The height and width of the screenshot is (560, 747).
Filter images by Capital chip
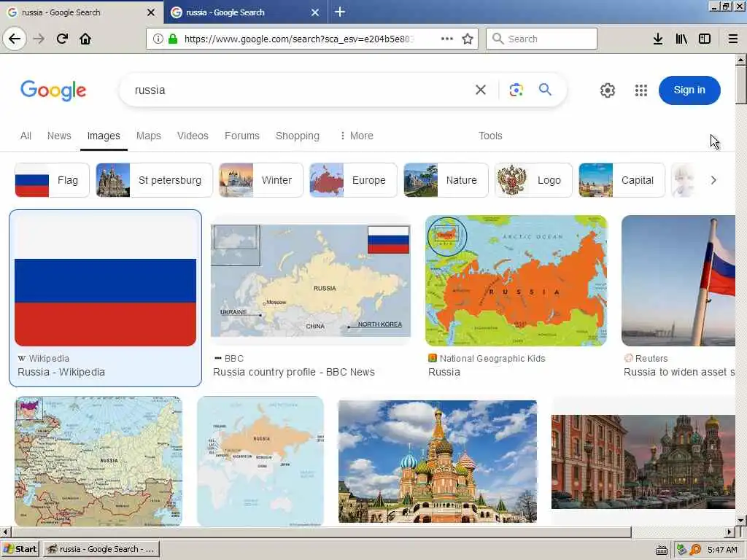622,180
